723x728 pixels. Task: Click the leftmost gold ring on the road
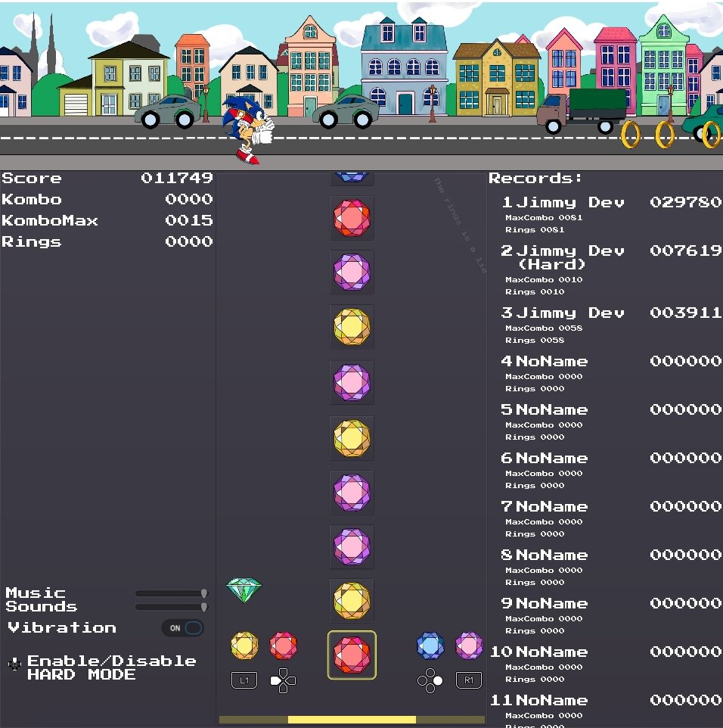pos(630,134)
